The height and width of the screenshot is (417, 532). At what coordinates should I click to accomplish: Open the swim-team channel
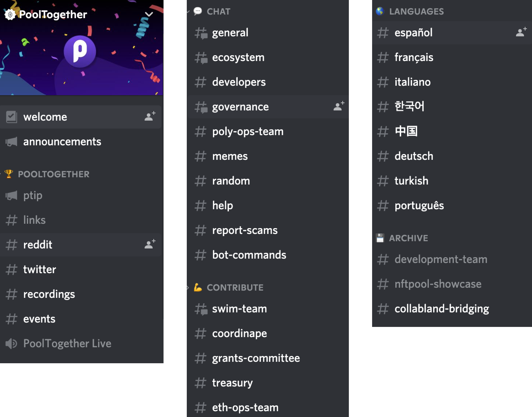(268, 309)
